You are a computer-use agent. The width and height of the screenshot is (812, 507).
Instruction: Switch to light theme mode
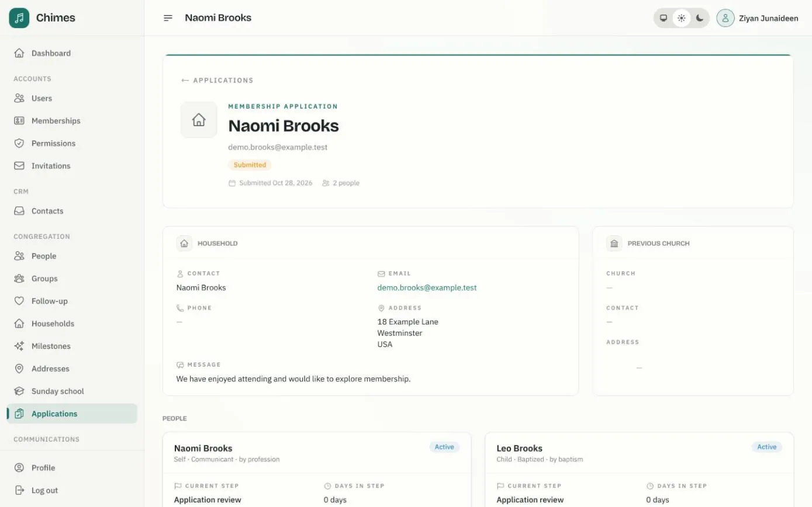tap(682, 18)
